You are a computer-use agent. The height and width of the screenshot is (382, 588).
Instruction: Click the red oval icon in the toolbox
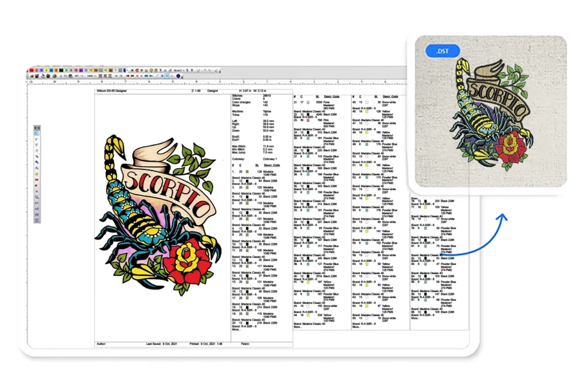(x=37, y=179)
